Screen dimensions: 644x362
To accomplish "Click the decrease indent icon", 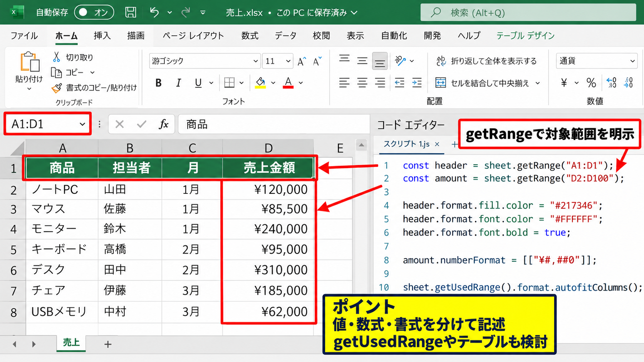I will tap(399, 83).
